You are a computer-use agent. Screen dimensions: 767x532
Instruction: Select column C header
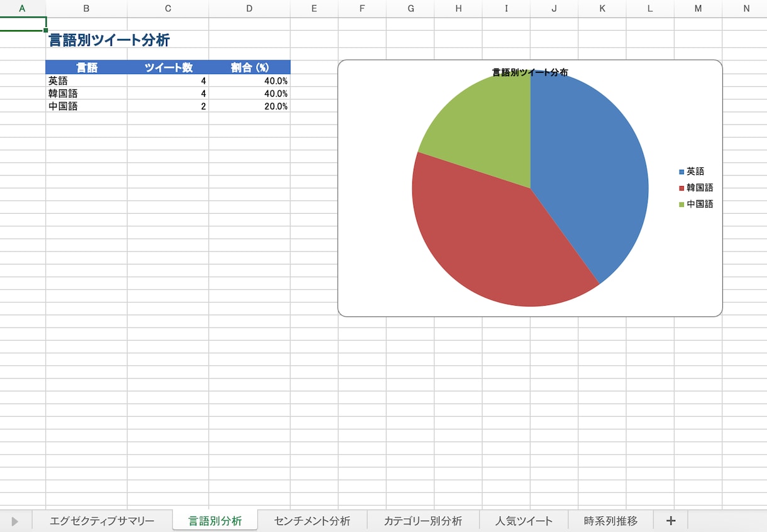(x=168, y=8)
